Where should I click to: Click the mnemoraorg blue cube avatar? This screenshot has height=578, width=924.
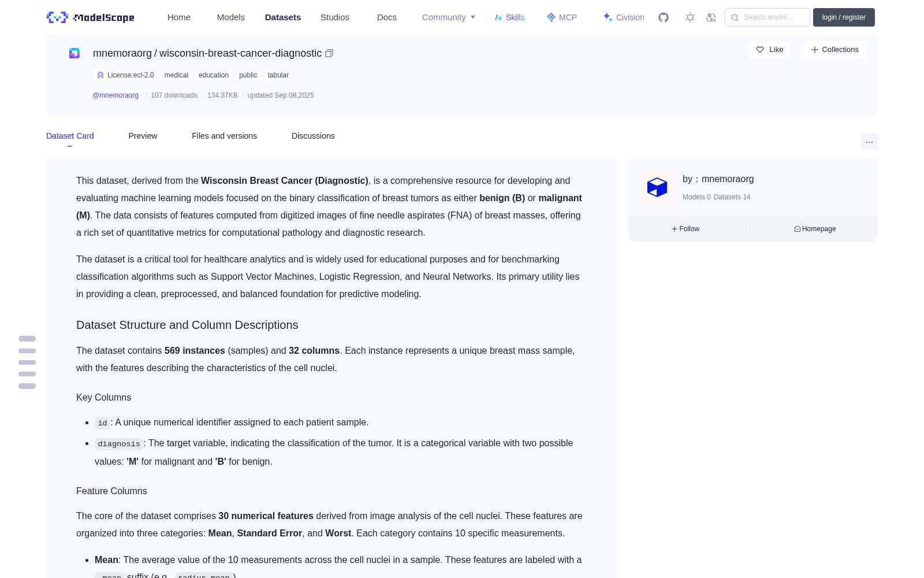coord(657,187)
